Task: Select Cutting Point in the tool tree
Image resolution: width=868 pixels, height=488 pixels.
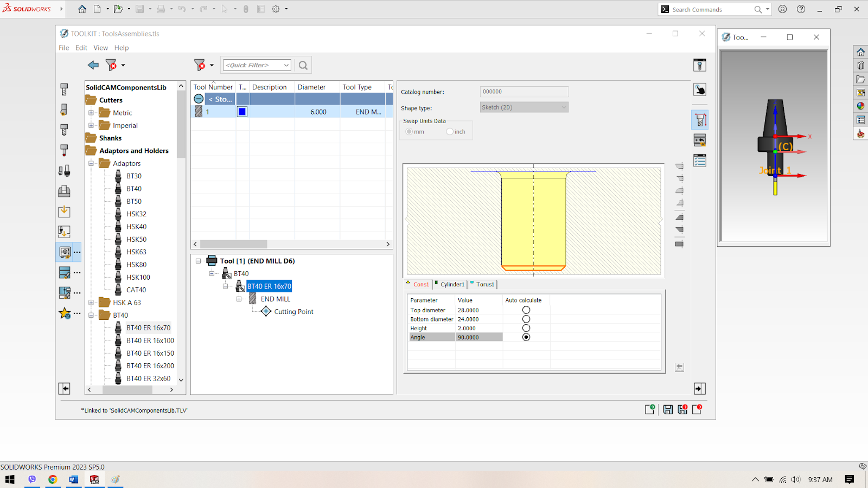Action: (293, 312)
